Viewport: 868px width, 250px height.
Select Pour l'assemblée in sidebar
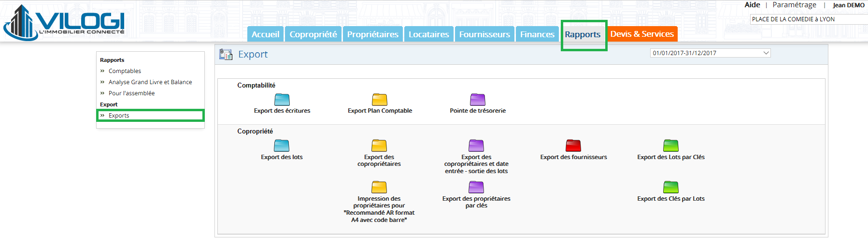(131, 93)
